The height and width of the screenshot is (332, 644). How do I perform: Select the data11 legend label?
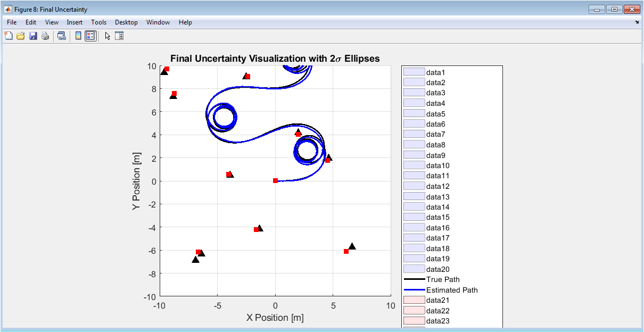pos(438,176)
